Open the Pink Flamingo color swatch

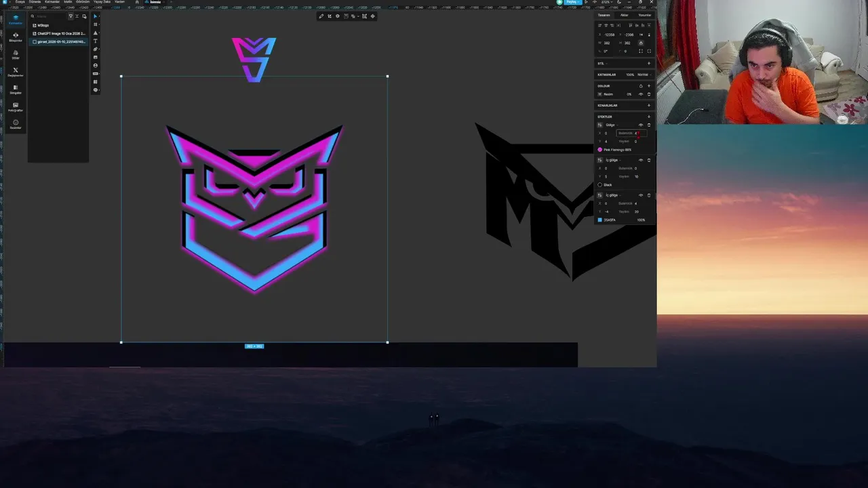[600, 150]
